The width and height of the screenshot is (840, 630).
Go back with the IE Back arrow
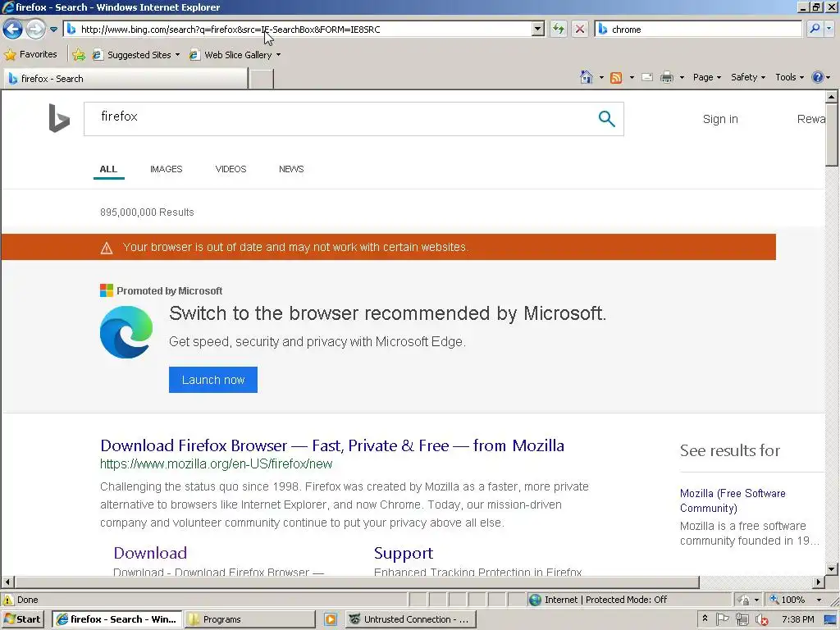13,29
